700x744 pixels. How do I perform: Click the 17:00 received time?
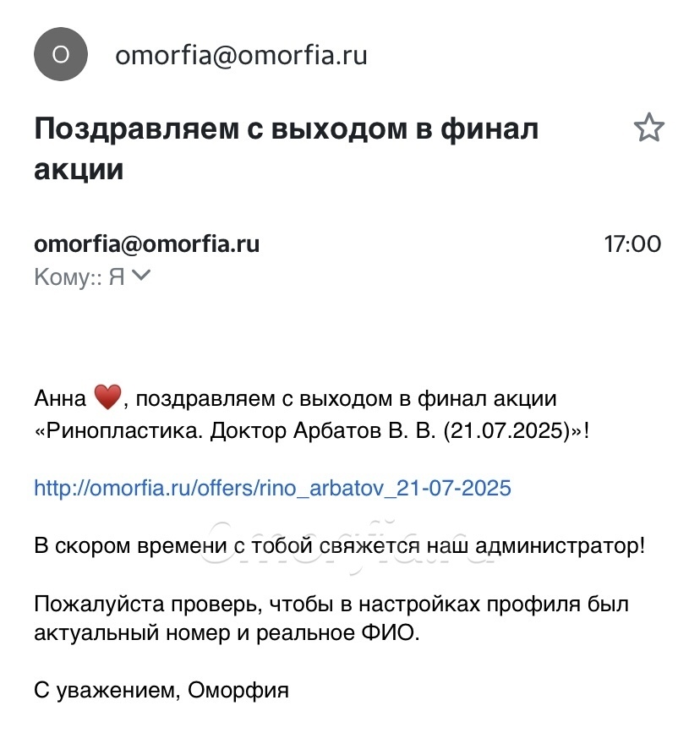(632, 244)
